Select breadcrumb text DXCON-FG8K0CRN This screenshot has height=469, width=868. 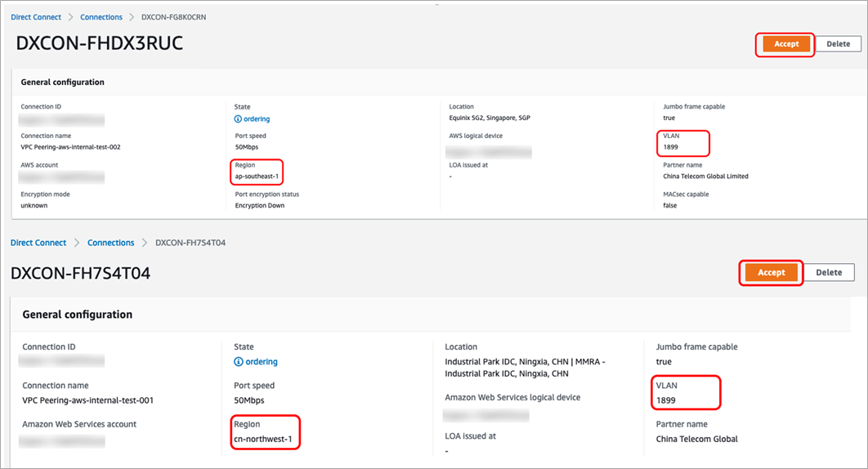point(174,17)
